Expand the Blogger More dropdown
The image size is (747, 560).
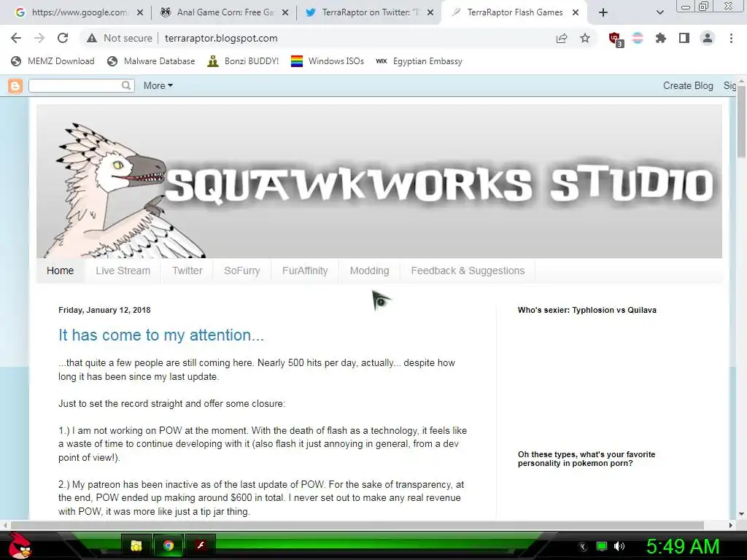158,86
